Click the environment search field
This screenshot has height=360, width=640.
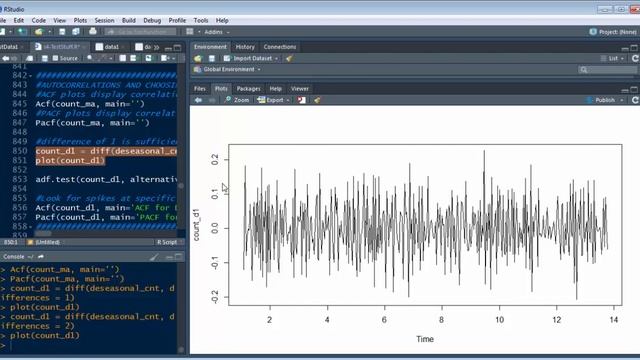point(608,70)
